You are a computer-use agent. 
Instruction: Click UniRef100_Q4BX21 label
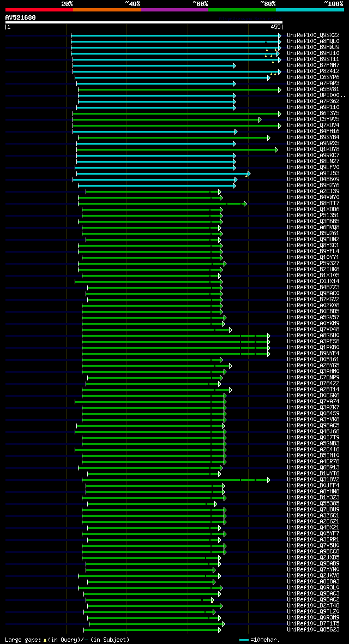313,527
